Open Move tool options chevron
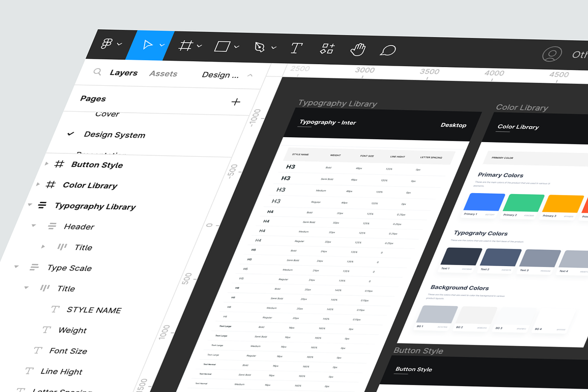This screenshot has height=392, width=588. tap(162, 45)
